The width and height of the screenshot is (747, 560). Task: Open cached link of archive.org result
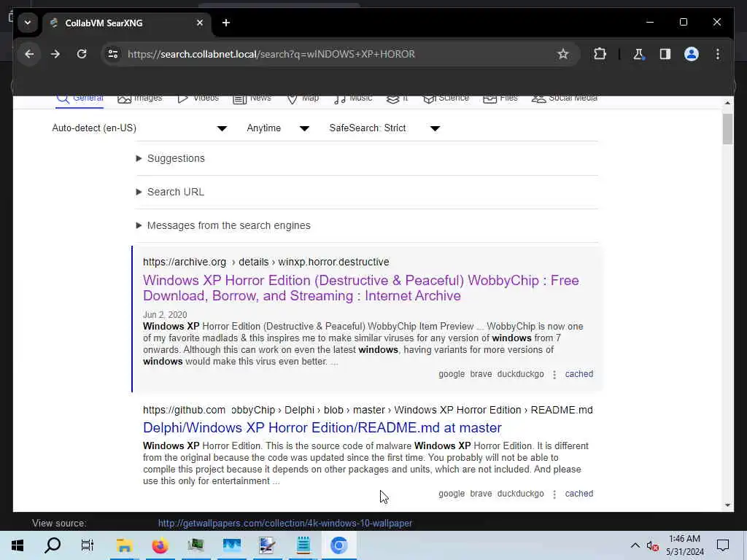(x=578, y=374)
